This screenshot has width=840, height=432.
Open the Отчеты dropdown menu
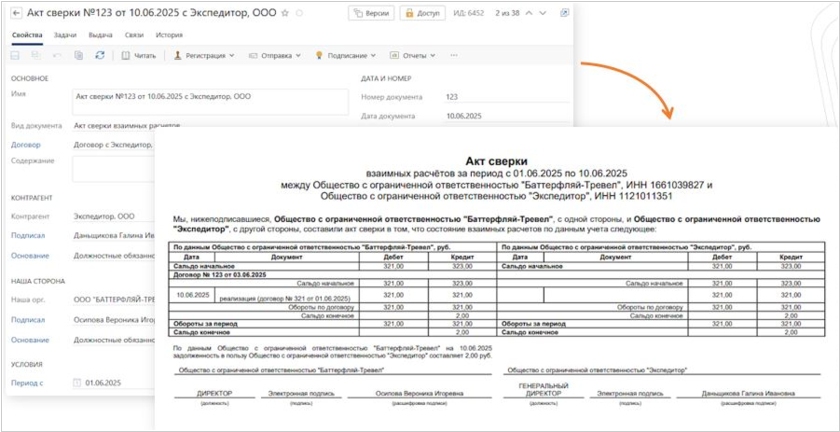(415, 55)
